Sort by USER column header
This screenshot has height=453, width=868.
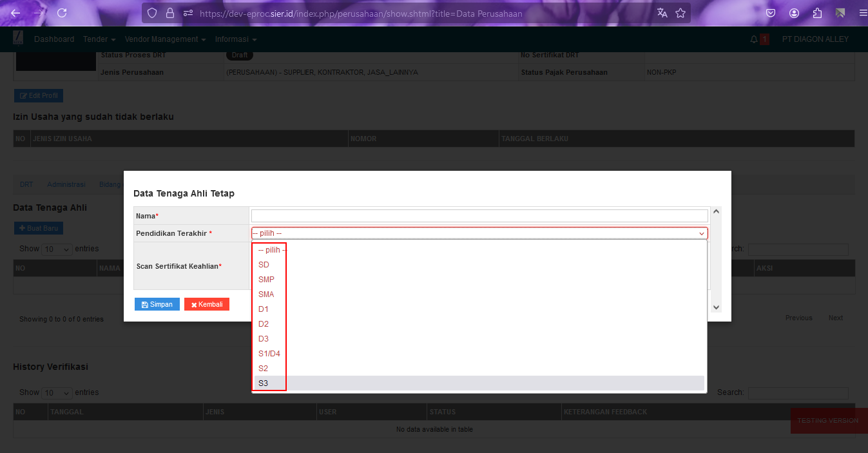pyautogui.click(x=372, y=412)
